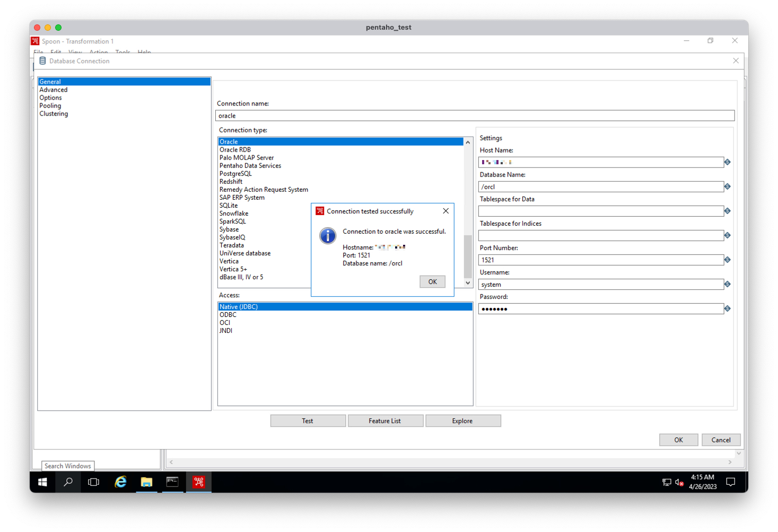Click the variable icon beside Database Name field

(x=728, y=187)
